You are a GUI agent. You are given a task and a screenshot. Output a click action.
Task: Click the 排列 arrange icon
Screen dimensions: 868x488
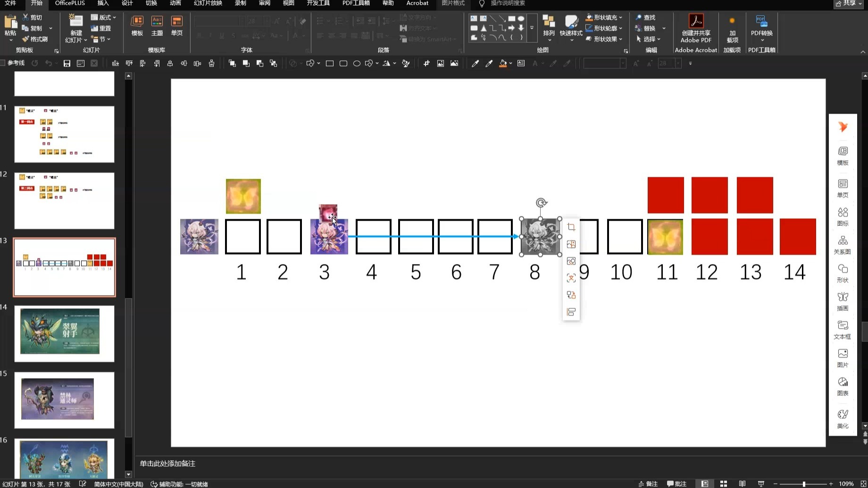pos(549,22)
